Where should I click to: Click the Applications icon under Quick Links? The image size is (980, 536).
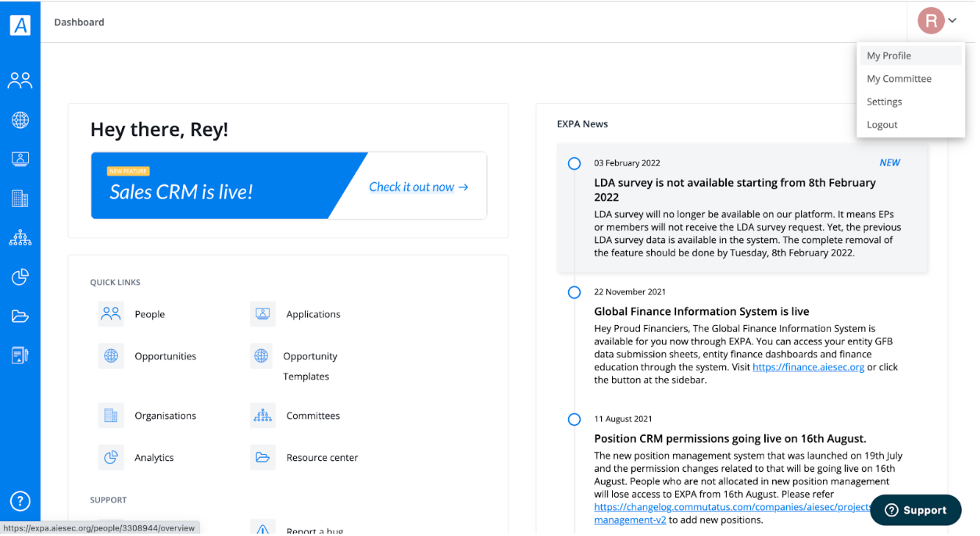pos(263,314)
